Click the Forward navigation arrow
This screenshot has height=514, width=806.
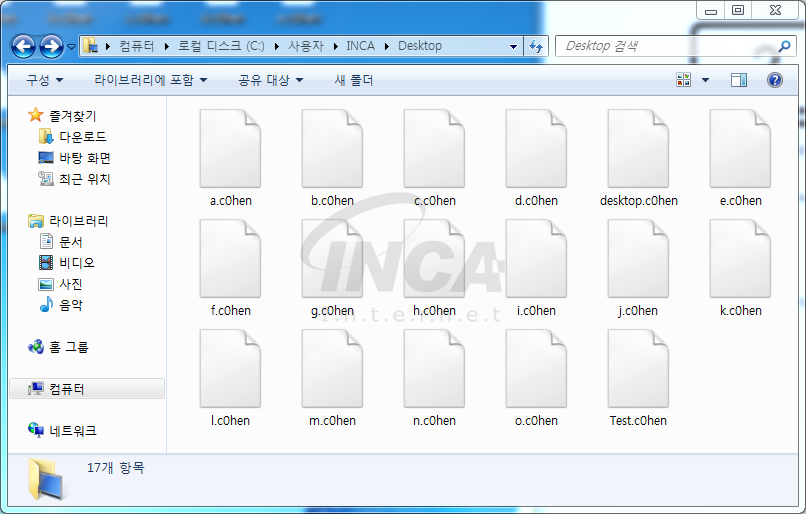pyautogui.click(x=51, y=47)
